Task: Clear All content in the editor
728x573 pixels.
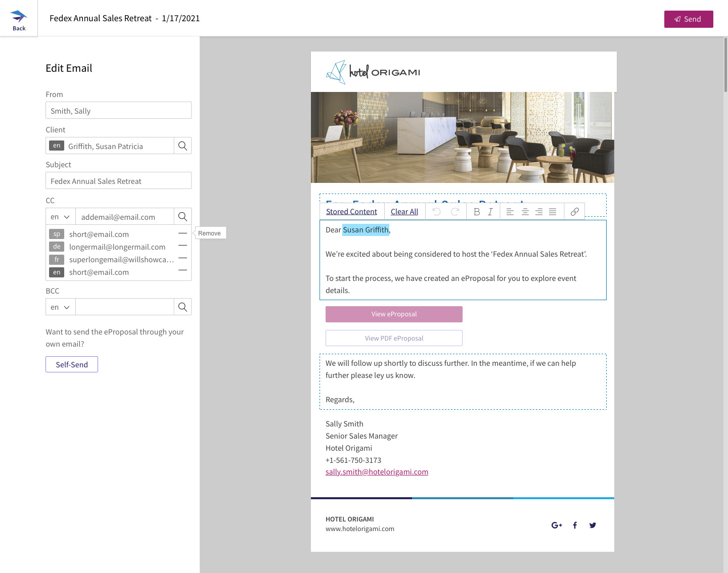Action: (x=404, y=212)
